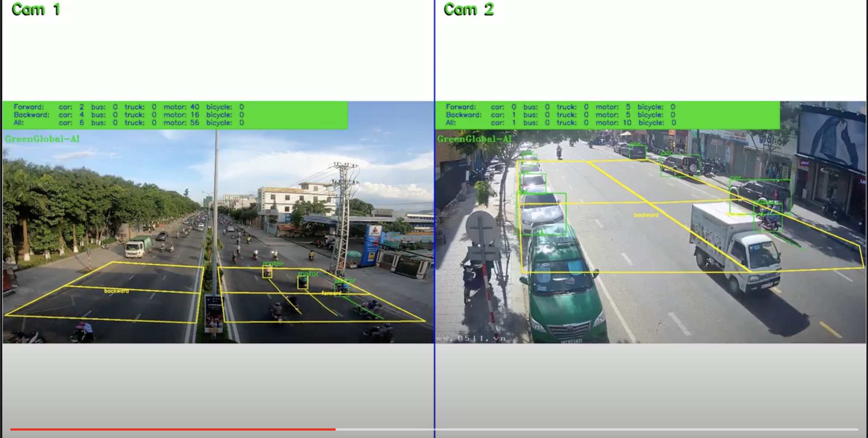Click "motor: 5" in Cam 2 Forward row

613,107
